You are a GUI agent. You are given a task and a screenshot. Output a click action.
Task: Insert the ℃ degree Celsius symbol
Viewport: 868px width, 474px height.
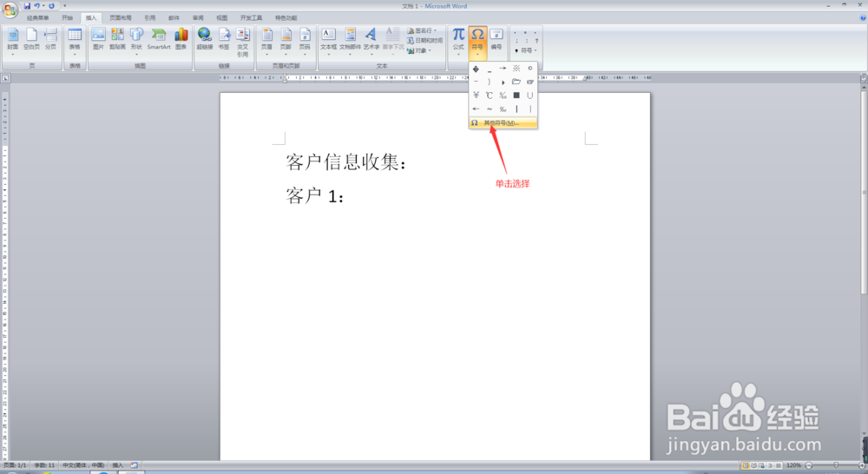(489, 95)
